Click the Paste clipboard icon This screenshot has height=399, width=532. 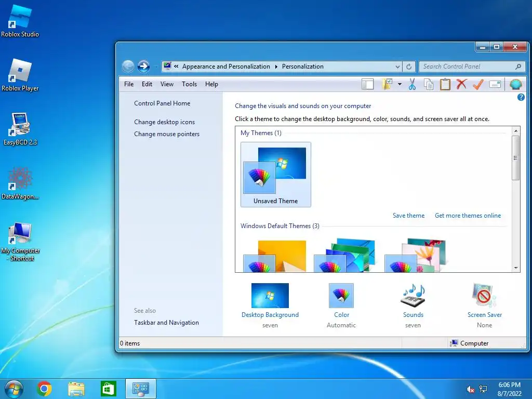tap(445, 84)
